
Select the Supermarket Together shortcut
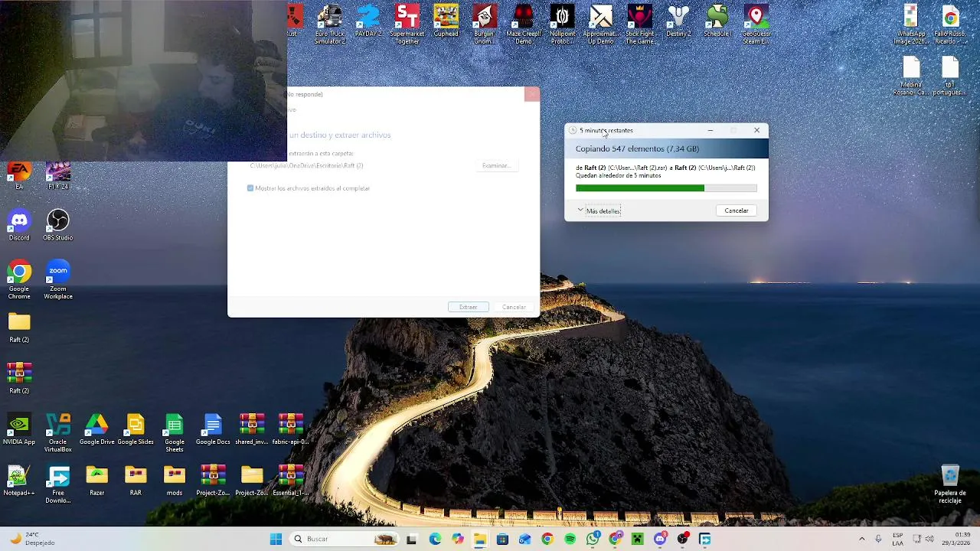click(407, 24)
